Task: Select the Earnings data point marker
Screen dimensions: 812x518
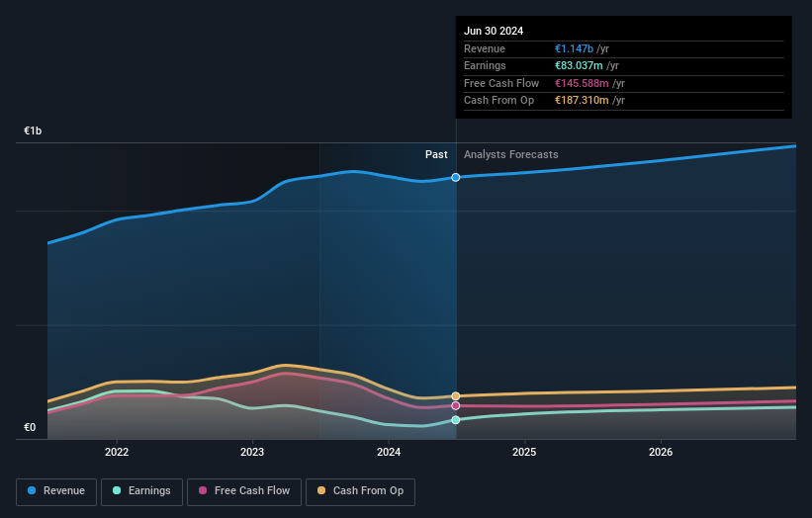Action: (456, 420)
